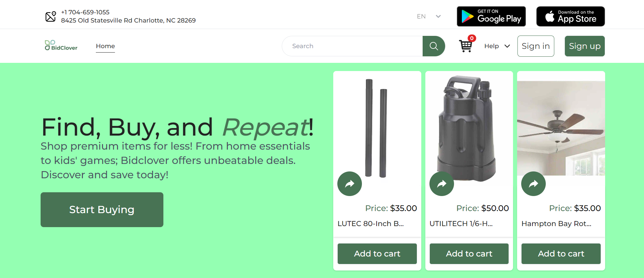Click the Start Buying button
The width and height of the screenshot is (644, 278).
pos(102,210)
